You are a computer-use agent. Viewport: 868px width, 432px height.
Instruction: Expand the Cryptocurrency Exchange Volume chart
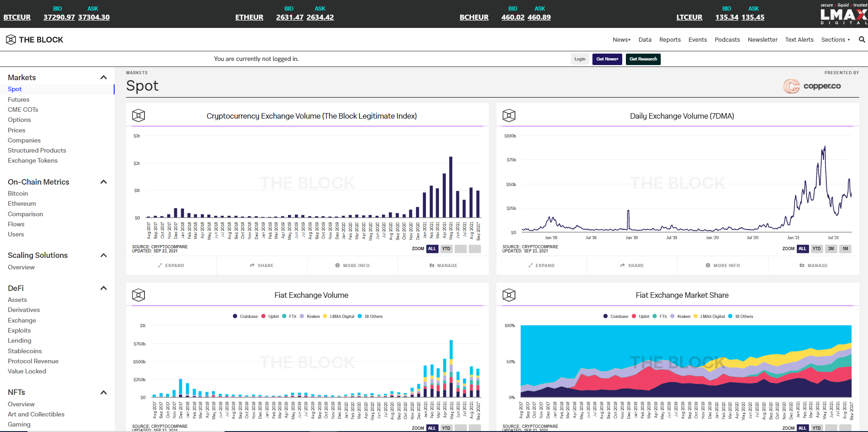(171, 266)
